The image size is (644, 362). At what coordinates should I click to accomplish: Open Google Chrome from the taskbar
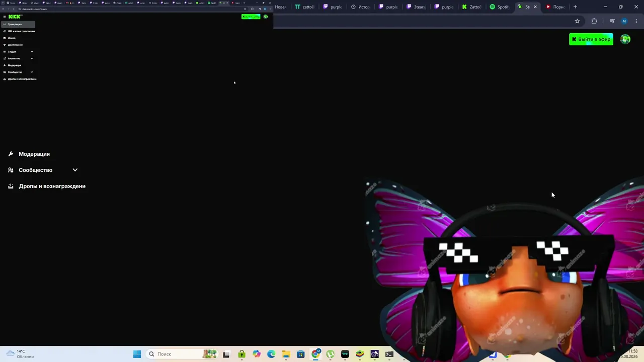(x=315, y=354)
